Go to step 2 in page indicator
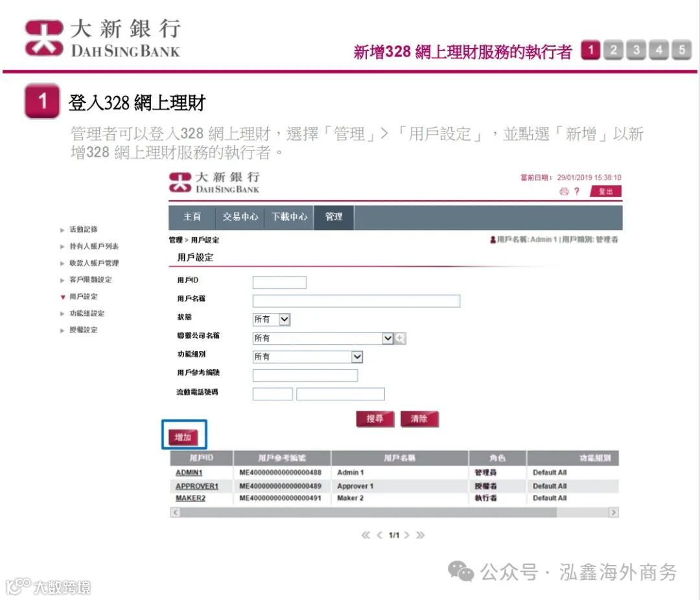The image size is (700, 600). (613, 49)
